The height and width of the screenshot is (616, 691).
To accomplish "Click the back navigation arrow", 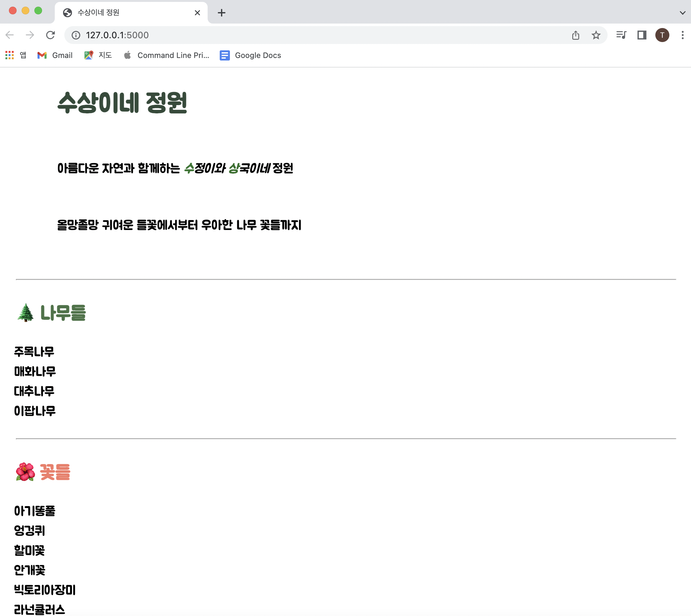I will point(10,35).
